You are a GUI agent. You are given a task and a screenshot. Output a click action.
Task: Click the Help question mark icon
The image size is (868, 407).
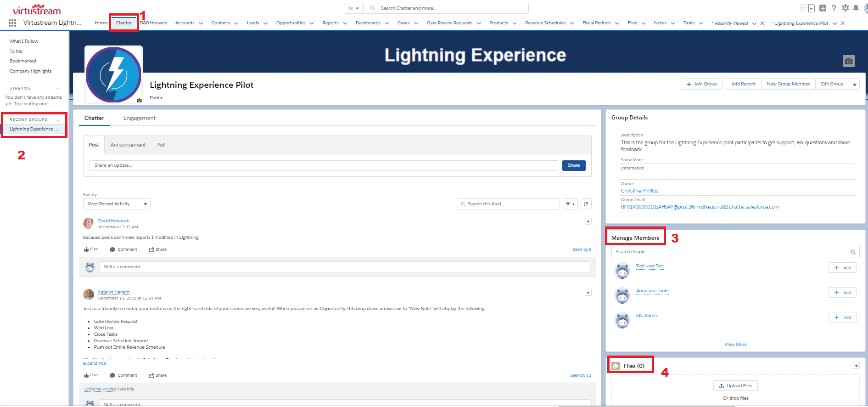834,8
